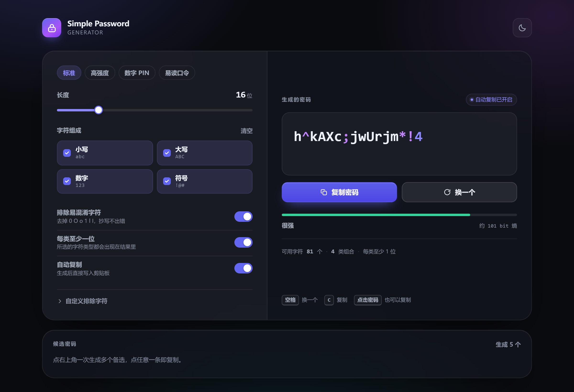Click the 可用字符 81 个 text
Image resolution: width=574 pixels, height=392 pixels.
coord(302,251)
